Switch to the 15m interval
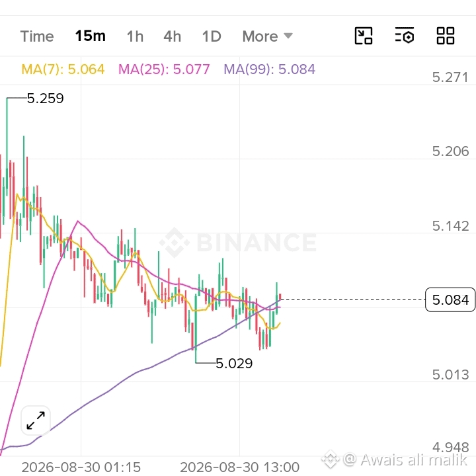Image resolution: width=476 pixels, height=476 pixels. tap(91, 36)
